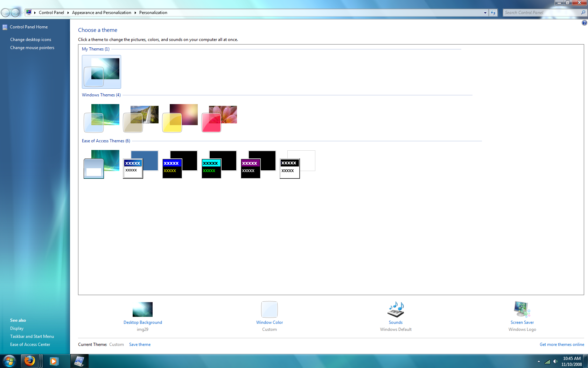This screenshot has height=368, width=588.
Task: Click the Start orb on taskbar
Action: click(x=9, y=361)
